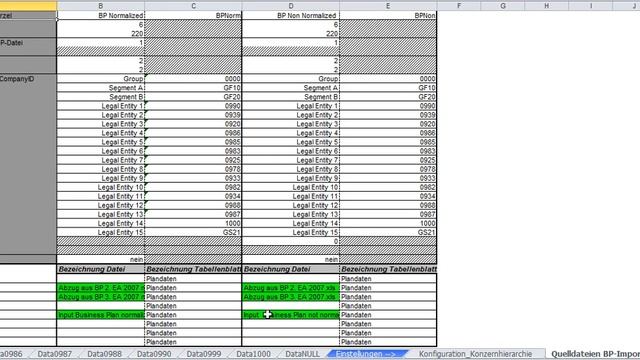Click the '0920' cell in column E
This screenshot has height=360, width=640.
[x=388, y=124]
